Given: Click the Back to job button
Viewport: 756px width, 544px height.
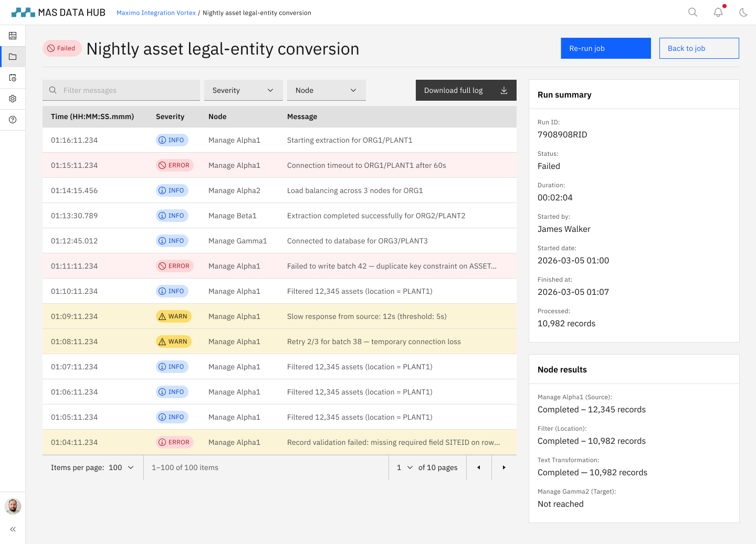Looking at the screenshot, I should coord(699,48).
